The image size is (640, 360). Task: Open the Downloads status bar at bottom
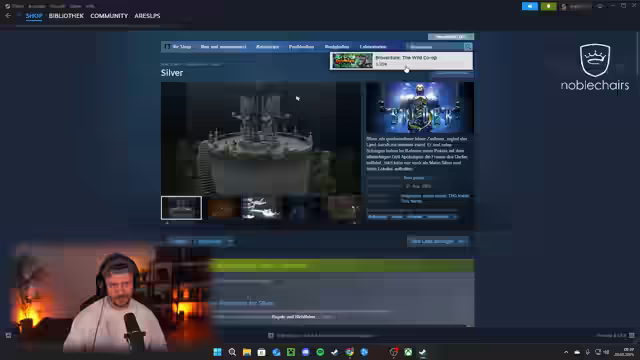coord(322,336)
